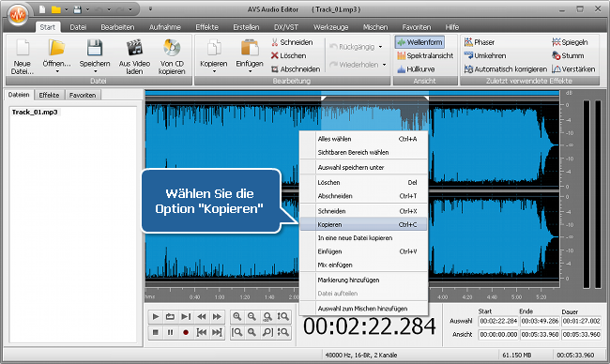Image resolution: width=610 pixels, height=364 pixels.
Task: Pause playback
Action: pos(171,332)
